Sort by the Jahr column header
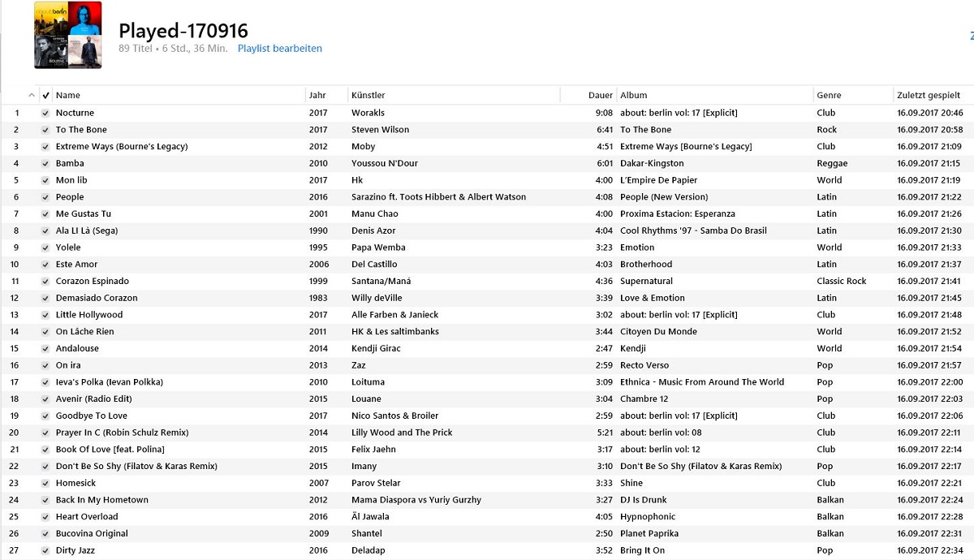The image size is (974, 560). coord(317,95)
